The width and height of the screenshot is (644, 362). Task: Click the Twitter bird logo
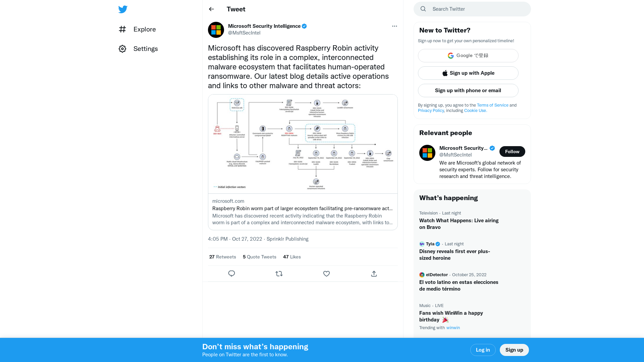click(x=123, y=9)
